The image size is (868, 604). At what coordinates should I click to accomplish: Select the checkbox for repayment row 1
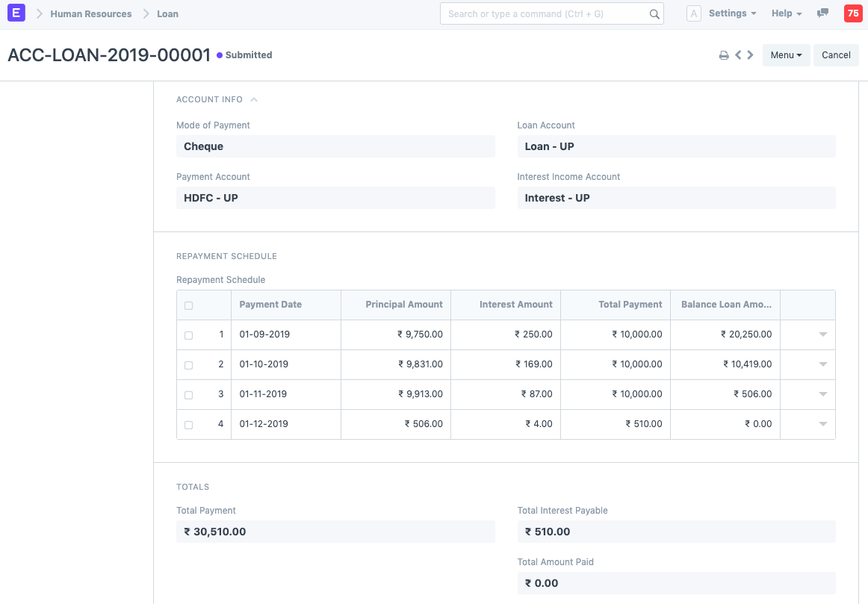[188, 334]
